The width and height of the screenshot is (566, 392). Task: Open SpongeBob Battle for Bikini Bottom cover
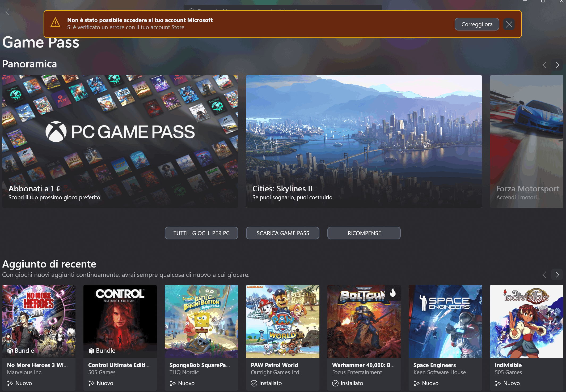click(x=201, y=321)
